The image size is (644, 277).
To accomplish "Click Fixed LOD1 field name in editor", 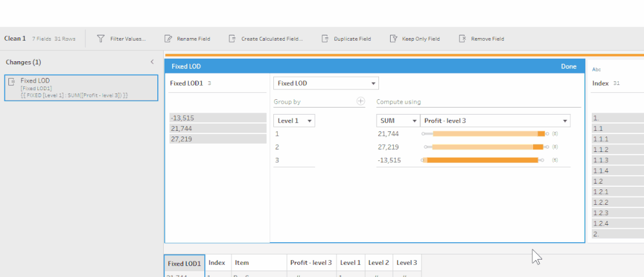I will (x=186, y=83).
